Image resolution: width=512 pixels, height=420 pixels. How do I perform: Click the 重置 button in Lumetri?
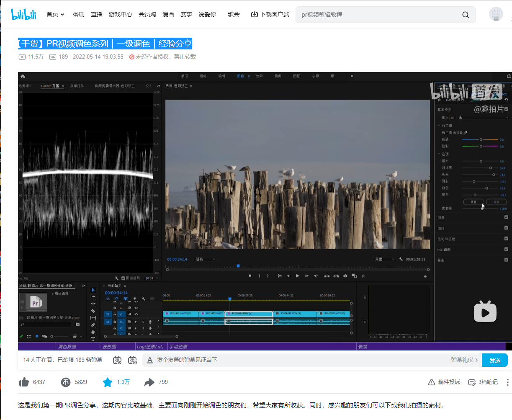pos(473,202)
